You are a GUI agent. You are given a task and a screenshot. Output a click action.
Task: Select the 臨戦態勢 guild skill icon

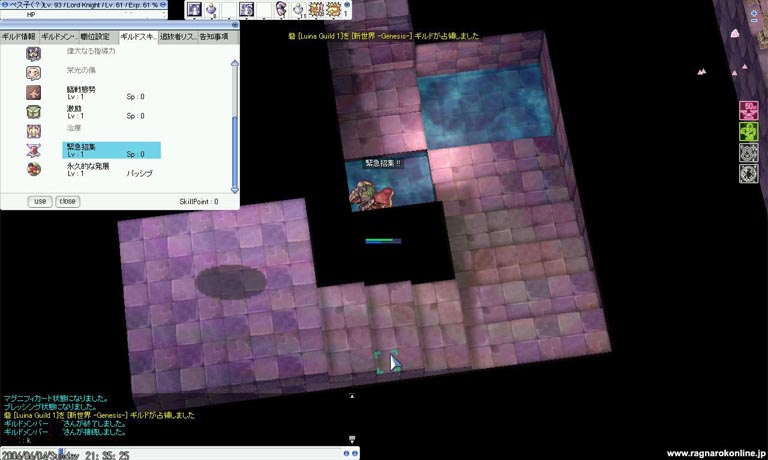(x=33, y=92)
